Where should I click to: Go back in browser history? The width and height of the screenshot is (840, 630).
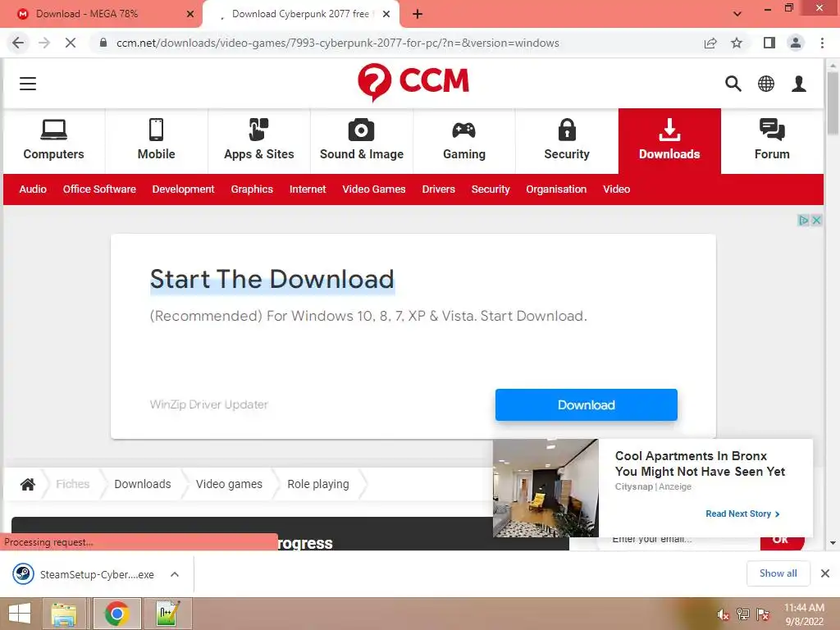(x=18, y=43)
